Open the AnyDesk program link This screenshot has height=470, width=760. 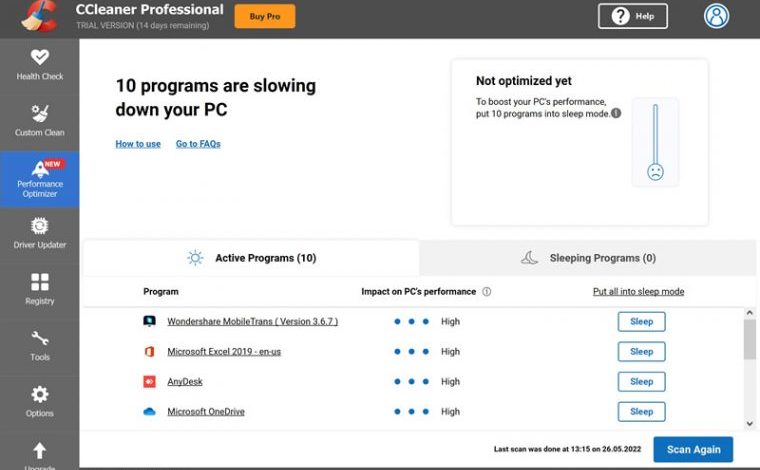pyautogui.click(x=185, y=382)
